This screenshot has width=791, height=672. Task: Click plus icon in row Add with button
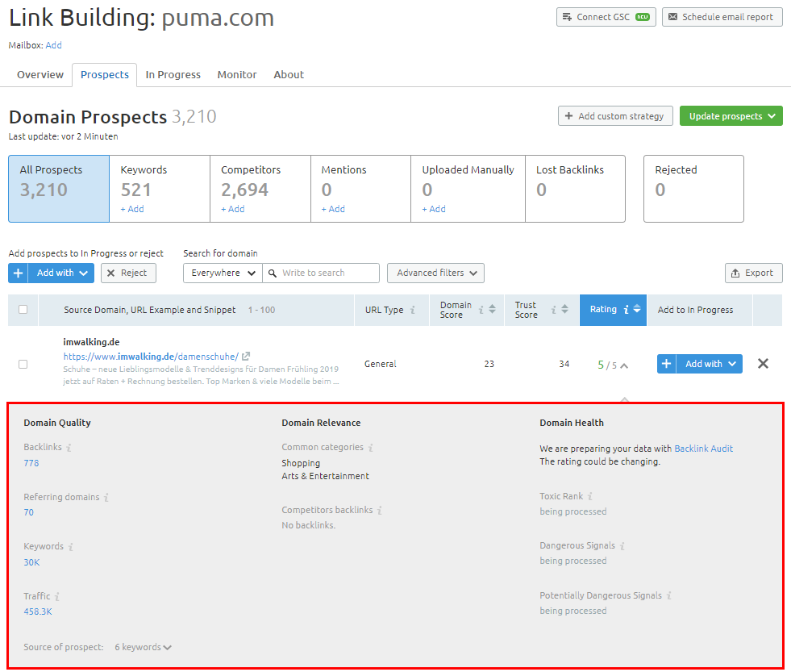pyautogui.click(x=666, y=364)
